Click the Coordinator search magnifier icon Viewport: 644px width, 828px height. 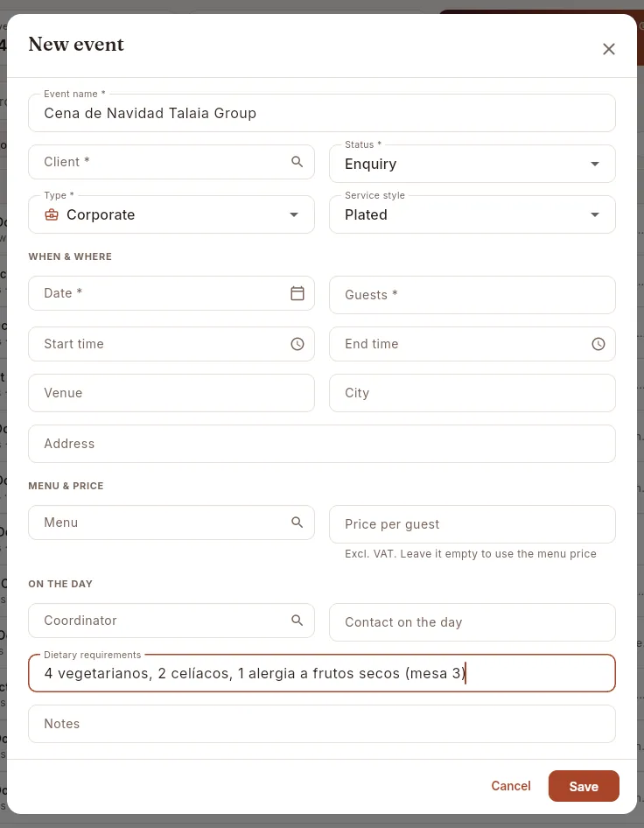point(297,621)
